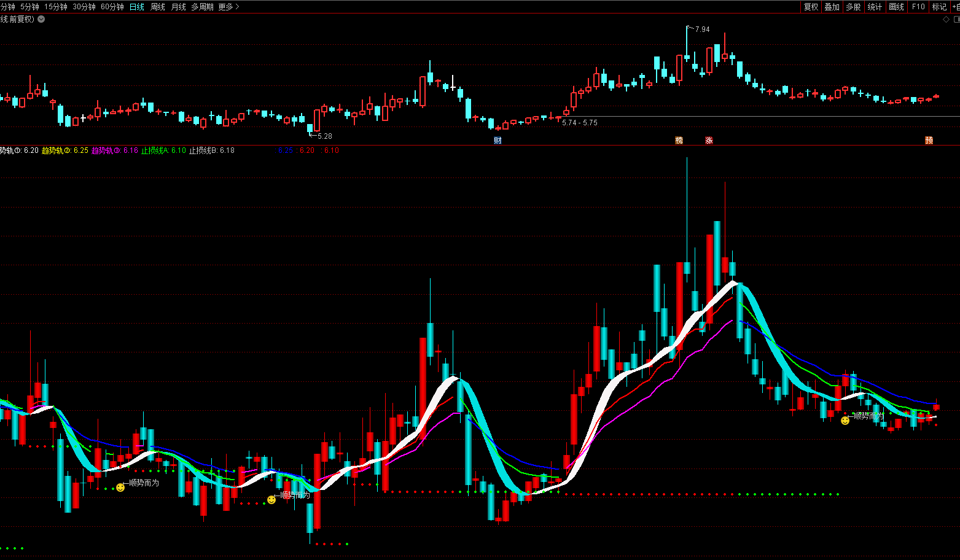Click the green 止损线A indicator label
960x560 pixels.
pyautogui.click(x=163, y=150)
